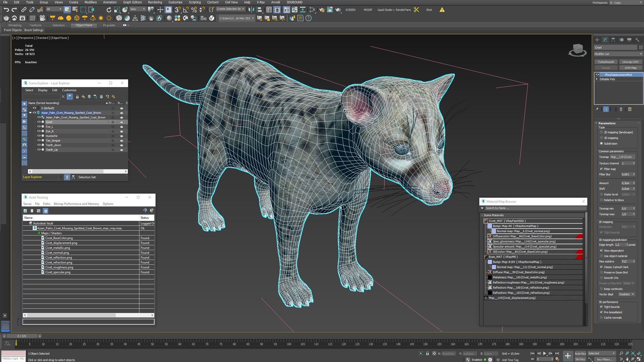Expand the Editable Poly modifier
This screenshot has height=362, width=644.
click(x=597, y=79)
